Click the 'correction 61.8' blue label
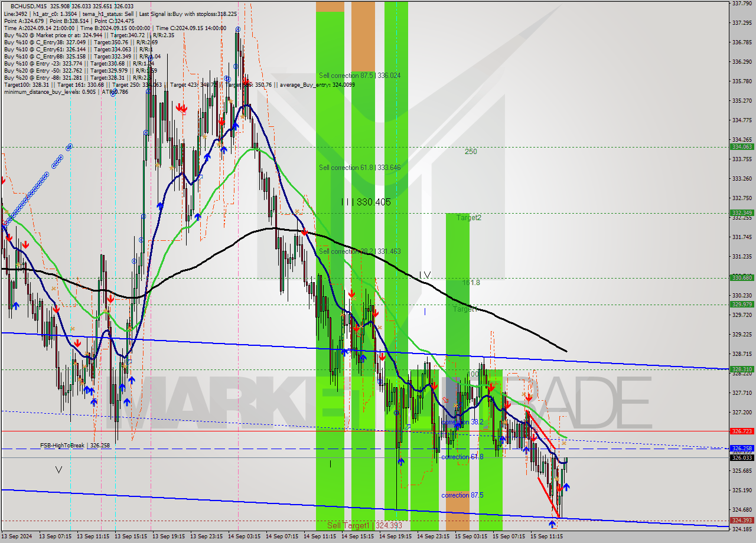Screen dimensions: 756x543 click(462, 457)
